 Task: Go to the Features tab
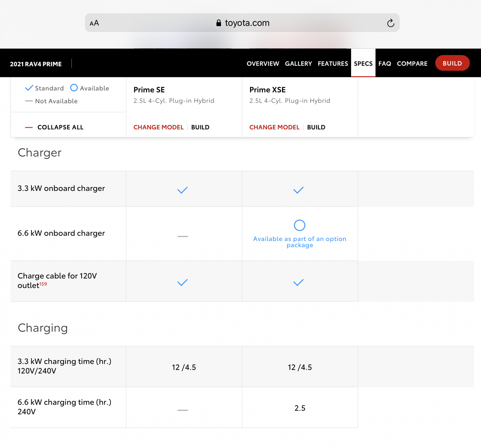333,64
